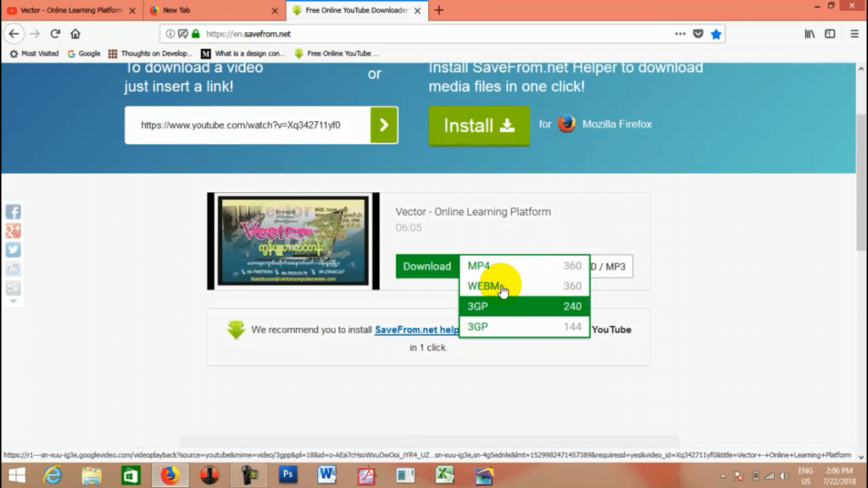Click the YouTube link input field
The height and width of the screenshot is (488, 868).
248,125
